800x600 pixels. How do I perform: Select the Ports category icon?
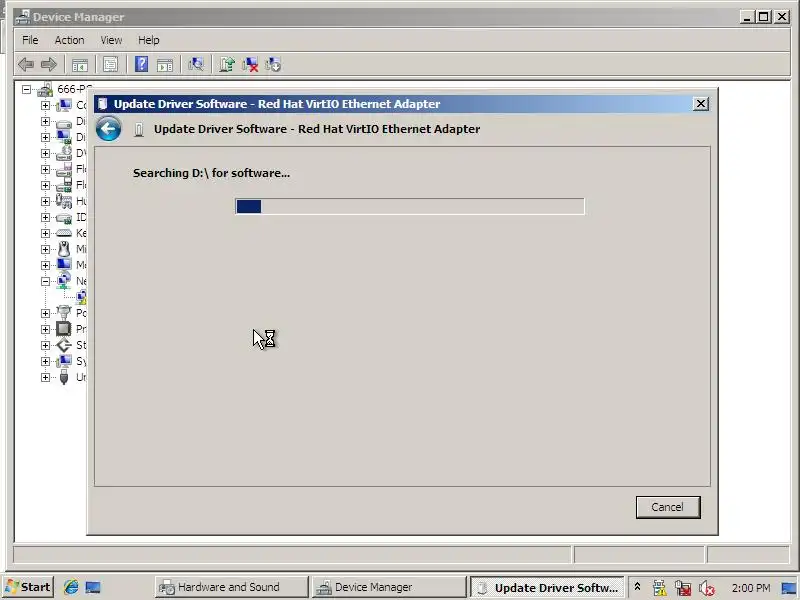[x=64, y=312]
